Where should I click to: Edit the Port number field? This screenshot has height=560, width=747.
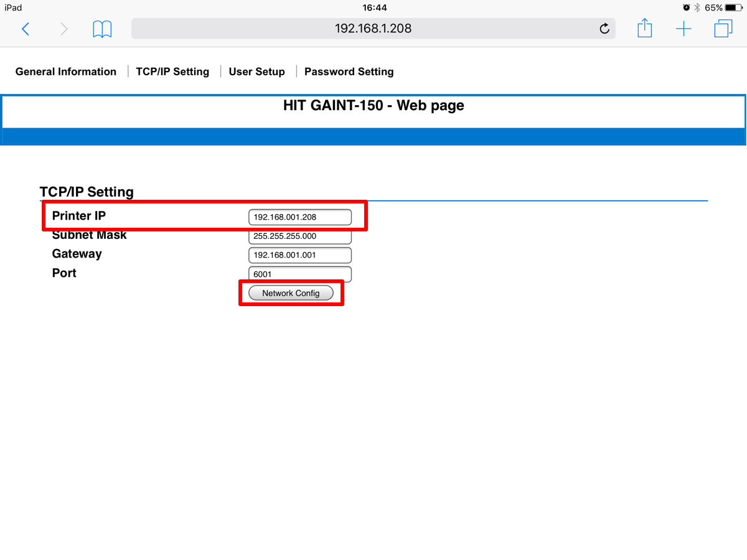(x=299, y=274)
